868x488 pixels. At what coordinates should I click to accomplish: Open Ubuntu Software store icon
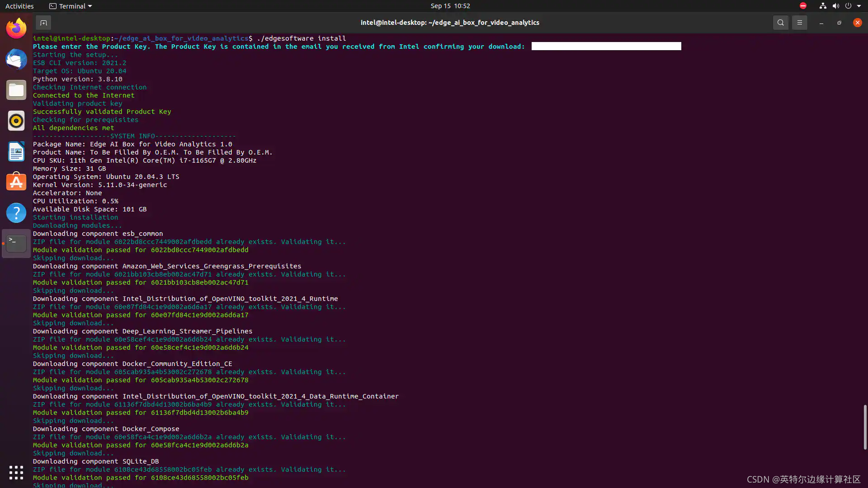[16, 182]
